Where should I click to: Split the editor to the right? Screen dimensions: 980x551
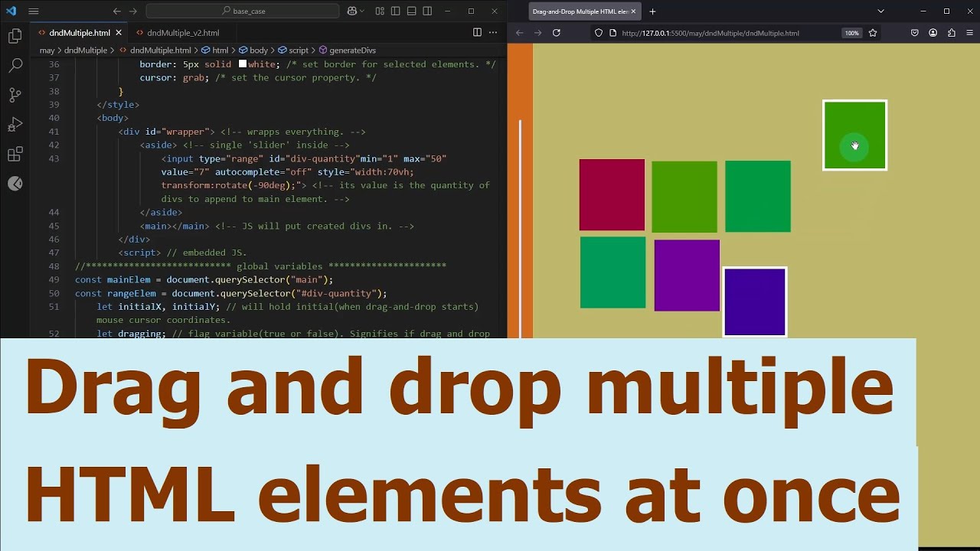pos(477,33)
